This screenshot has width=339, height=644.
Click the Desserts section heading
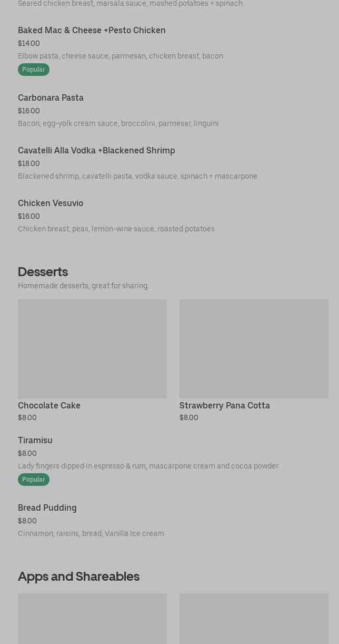click(x=43, y=272)
